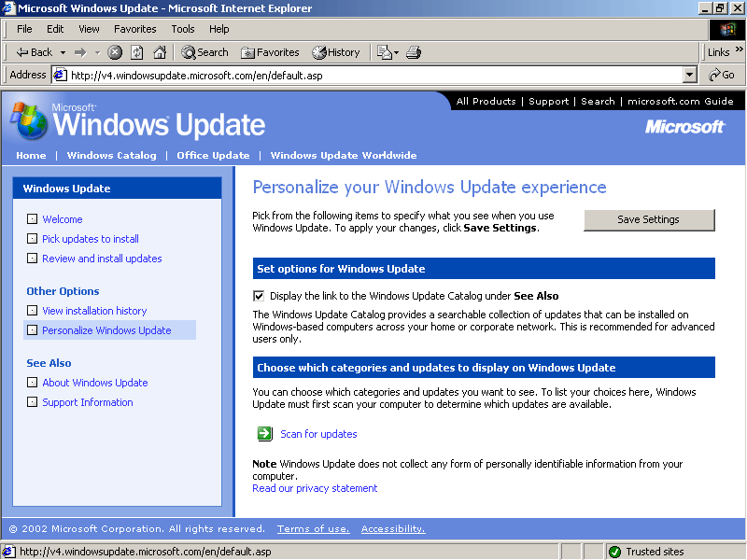
Task: Click the Print icon in toolbar
Action: click(414, 52)
